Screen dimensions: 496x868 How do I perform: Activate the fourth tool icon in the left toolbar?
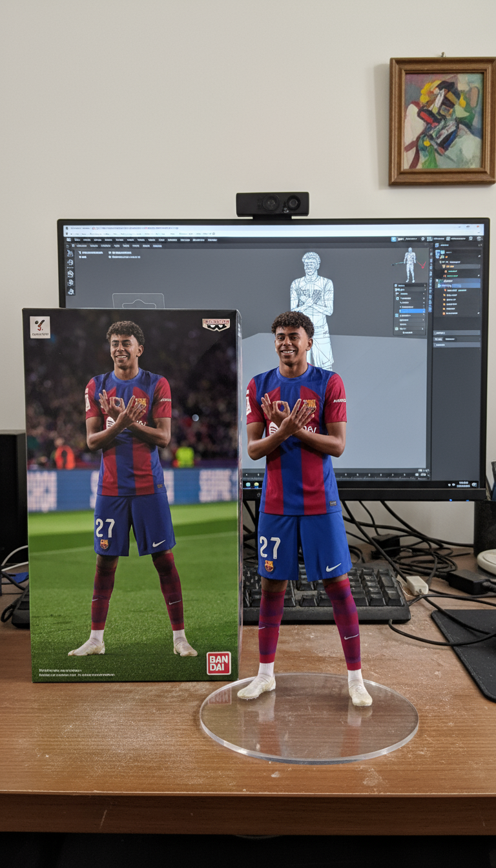(x=70, y=282)
